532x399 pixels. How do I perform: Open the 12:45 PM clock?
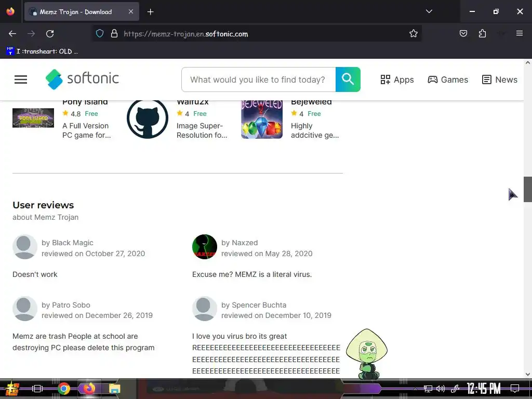(484, 389)
